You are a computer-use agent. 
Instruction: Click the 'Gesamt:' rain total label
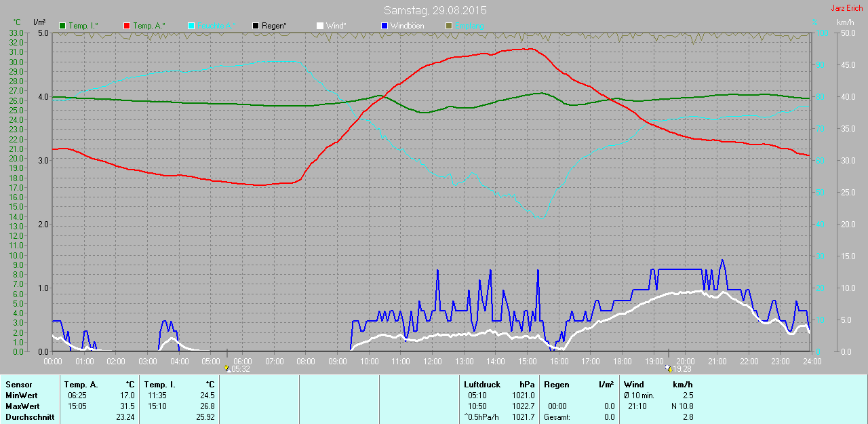coord(557,417)
